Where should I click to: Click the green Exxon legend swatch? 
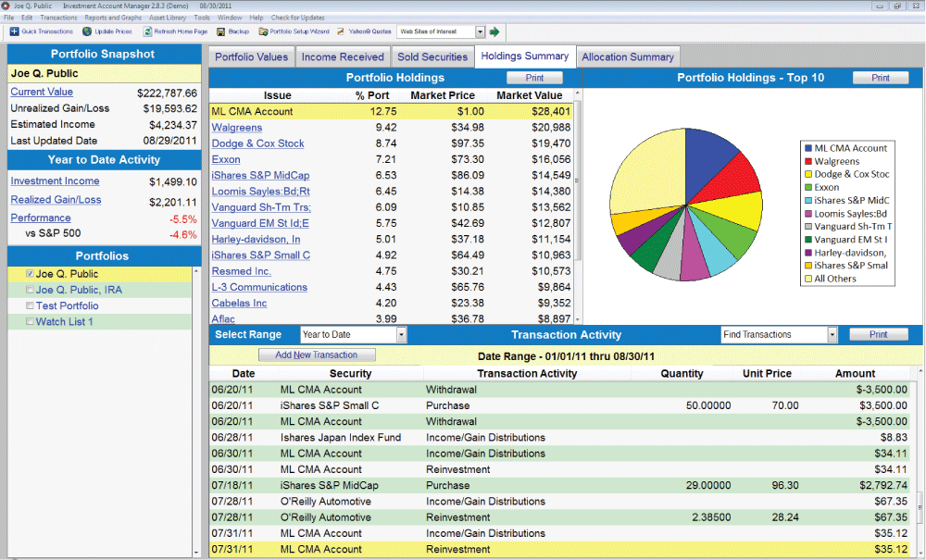coord(807,187)
